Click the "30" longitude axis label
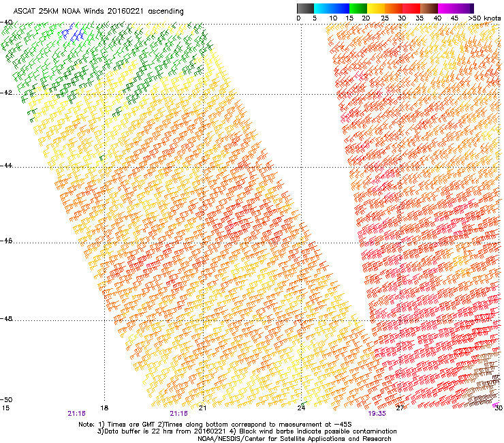This screenshot has height=443, width=504. pyautogui.click(x=499, y=408)
